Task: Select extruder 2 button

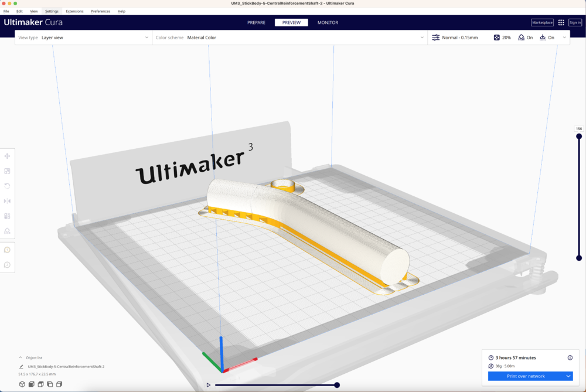Action: coord(7,265)
